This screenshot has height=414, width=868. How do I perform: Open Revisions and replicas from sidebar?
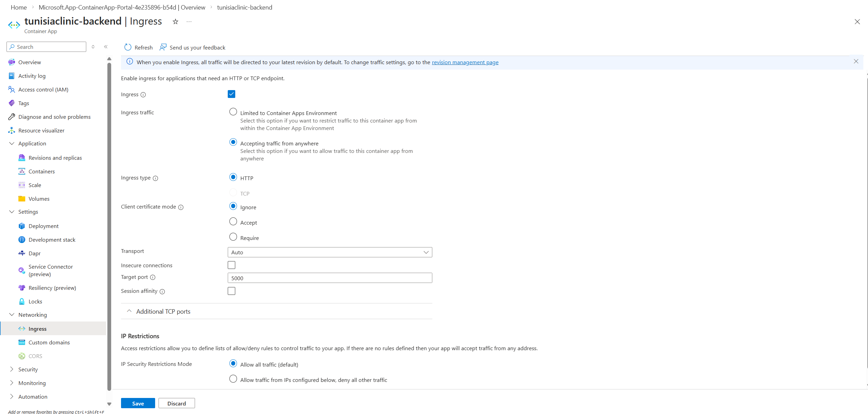[x=55, y=158]
